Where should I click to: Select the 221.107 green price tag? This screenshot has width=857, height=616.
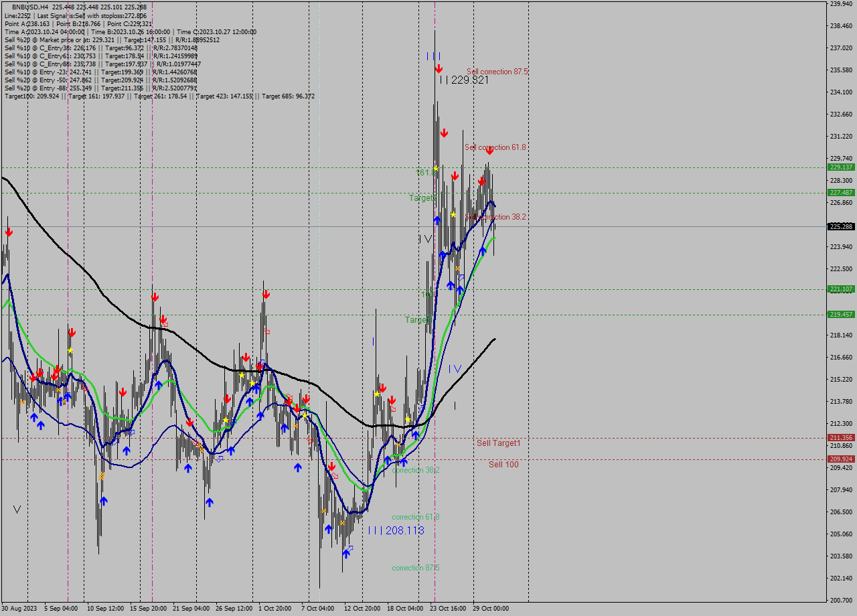click(841, 289)
